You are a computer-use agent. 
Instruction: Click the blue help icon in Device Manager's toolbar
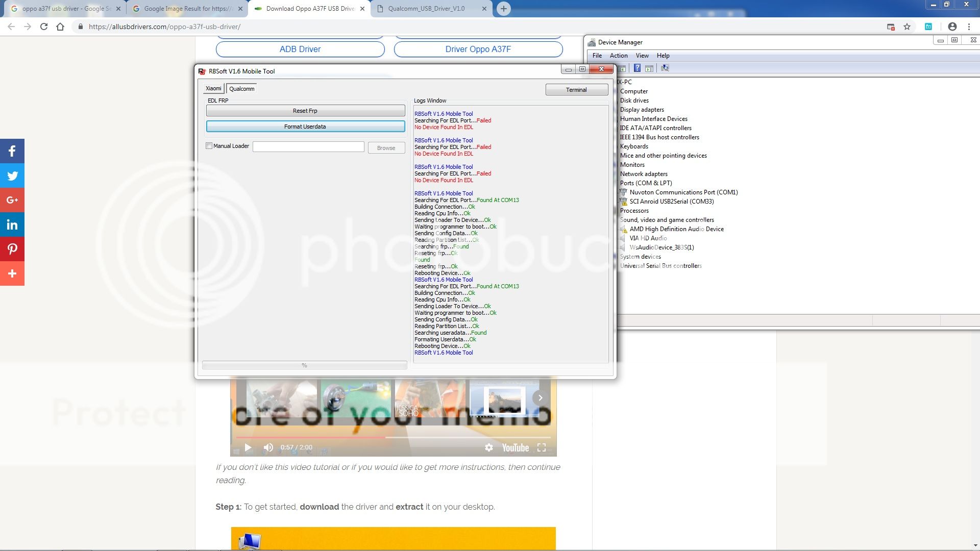[x=637, y=68]
